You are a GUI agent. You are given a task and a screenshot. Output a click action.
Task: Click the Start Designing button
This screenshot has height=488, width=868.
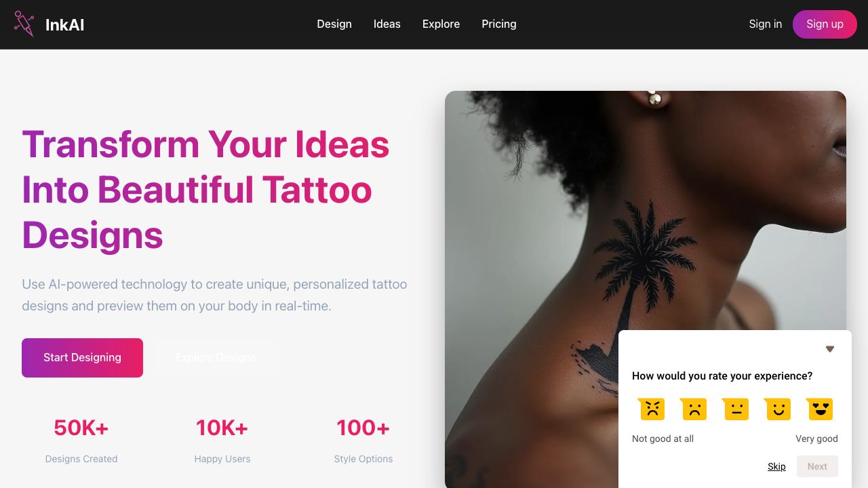click(82, 358)
